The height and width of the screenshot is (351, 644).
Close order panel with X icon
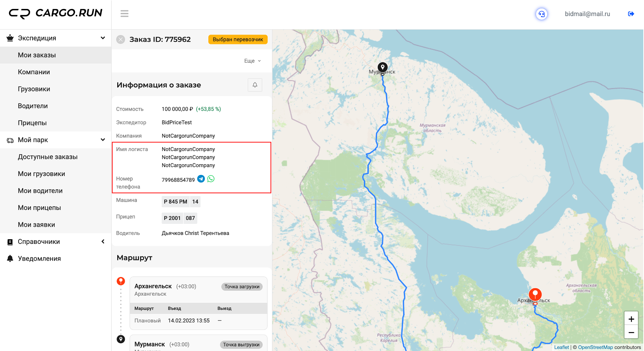[x=121, y=40]
